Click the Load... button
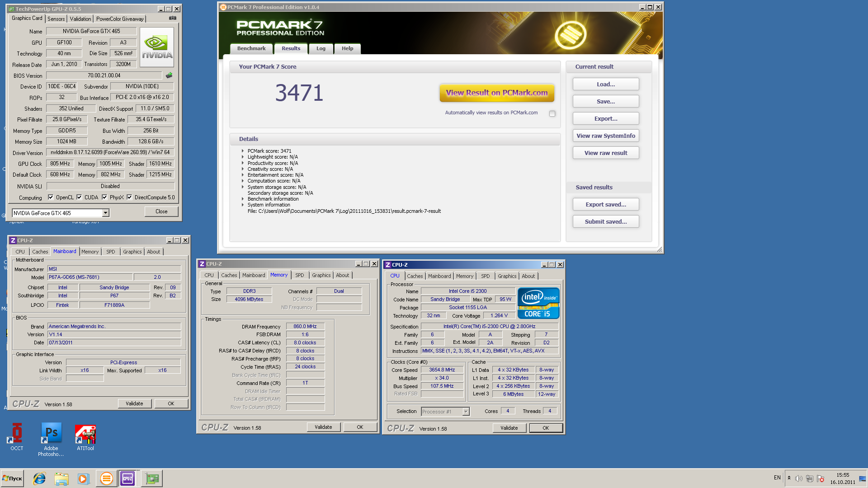Screen dimensions: 868x488 pos(606,84)
